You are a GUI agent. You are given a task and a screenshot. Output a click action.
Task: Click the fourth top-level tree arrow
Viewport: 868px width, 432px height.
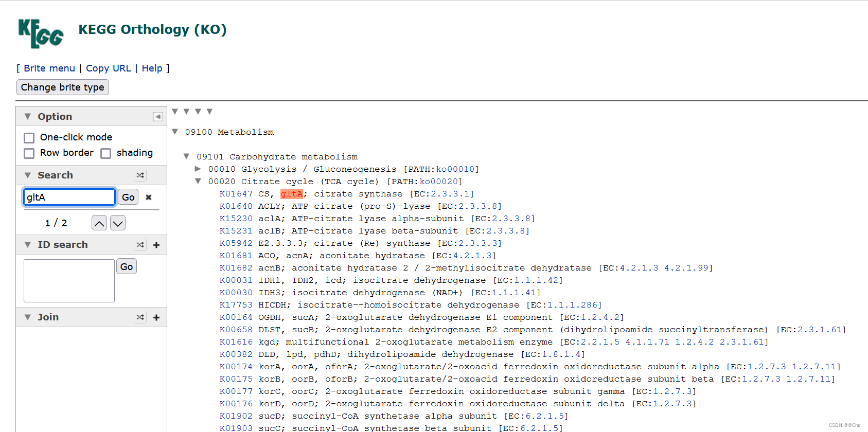point(209,112)
